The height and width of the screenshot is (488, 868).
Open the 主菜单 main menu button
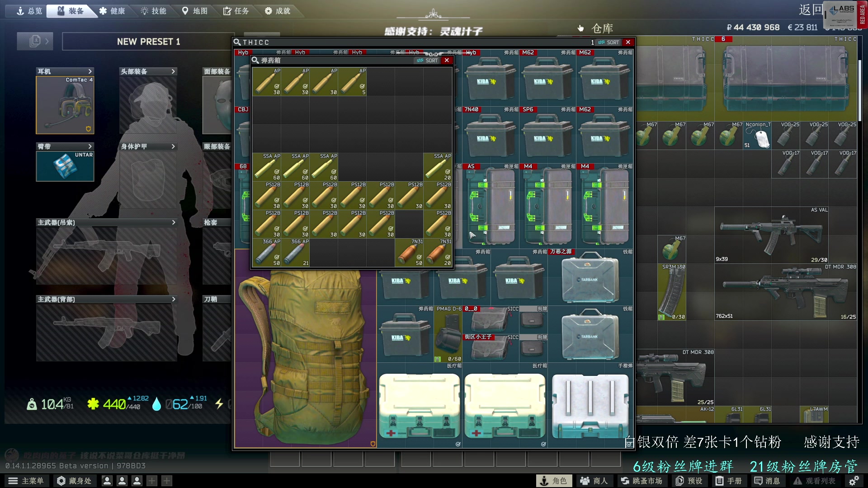pos(26,481)
